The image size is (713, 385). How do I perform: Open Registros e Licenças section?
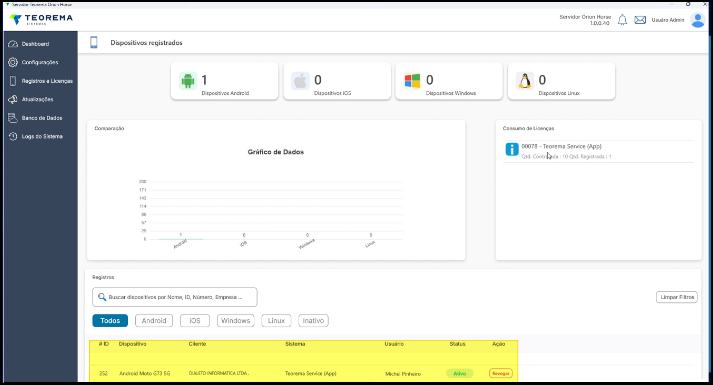click(x=47, y=81)
